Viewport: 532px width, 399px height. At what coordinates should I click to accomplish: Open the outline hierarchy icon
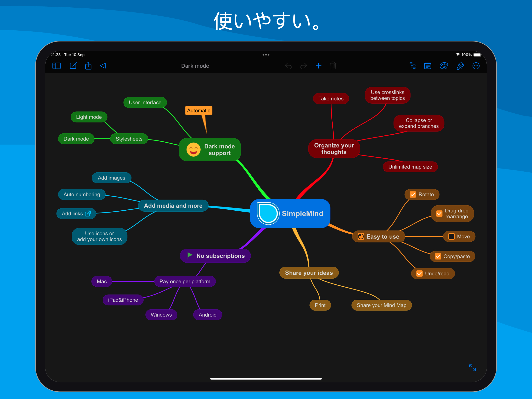coord(412,66)
